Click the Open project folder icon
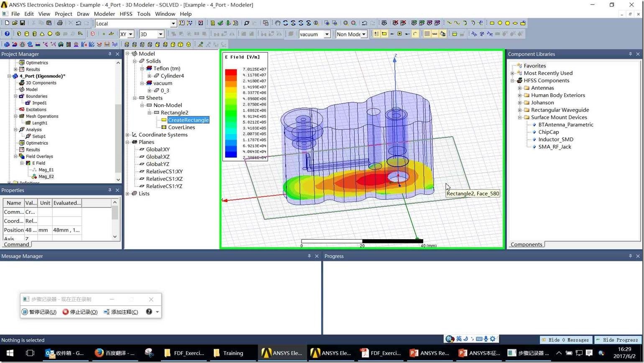Screen dimensions: 644x363 (x=15, y=23)
